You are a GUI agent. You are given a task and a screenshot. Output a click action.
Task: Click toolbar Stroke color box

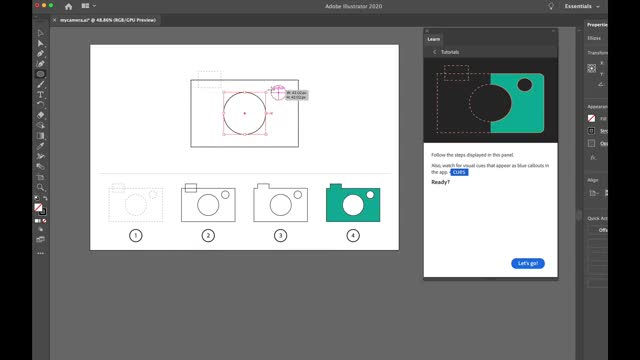42,211
